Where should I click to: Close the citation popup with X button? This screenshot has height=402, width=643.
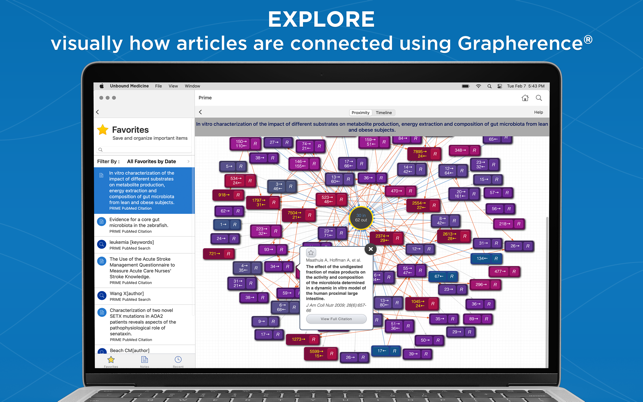click(x=370, y=249)
